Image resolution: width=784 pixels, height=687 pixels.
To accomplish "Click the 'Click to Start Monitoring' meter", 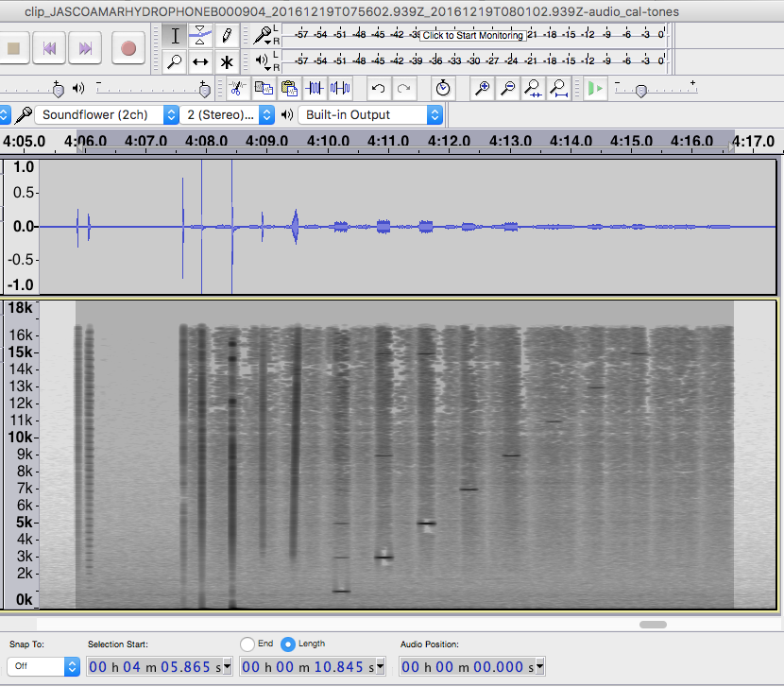I will pos(472,35).
